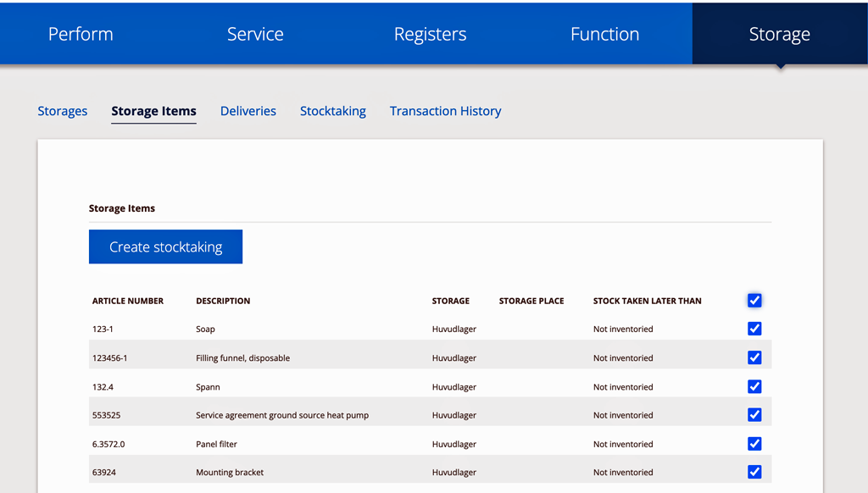Click the Filling funnel, disposable description
The image size is (868, 493).
[243, 358]
